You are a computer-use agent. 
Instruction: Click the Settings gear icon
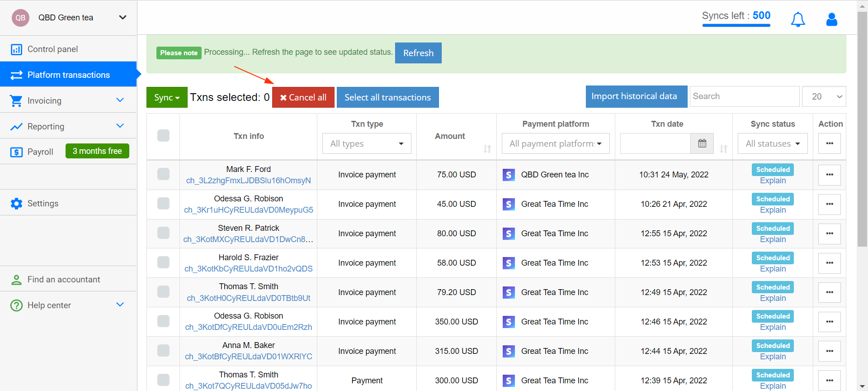pos(16,204)
